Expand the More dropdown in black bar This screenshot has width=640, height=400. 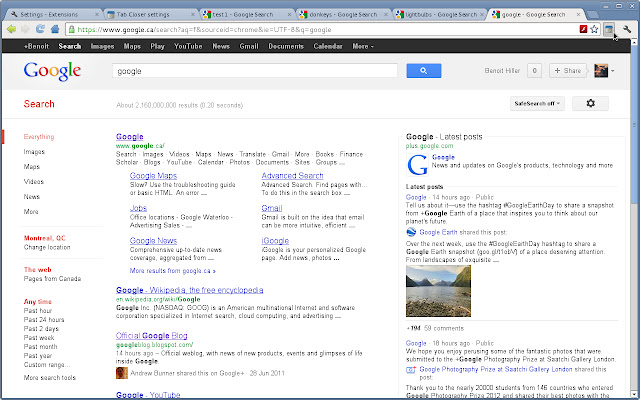[363, 46]
